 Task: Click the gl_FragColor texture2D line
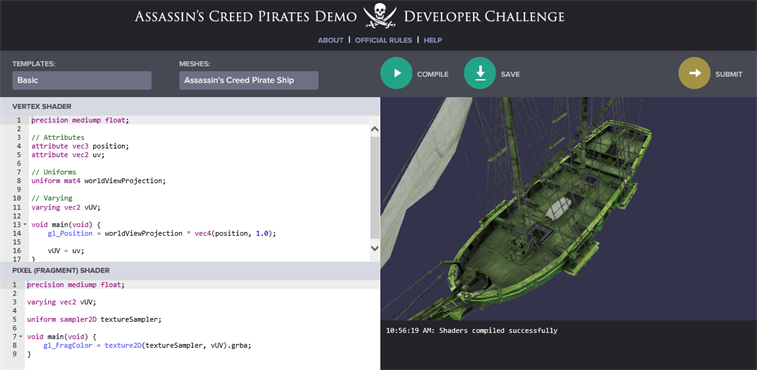(147, 345)
